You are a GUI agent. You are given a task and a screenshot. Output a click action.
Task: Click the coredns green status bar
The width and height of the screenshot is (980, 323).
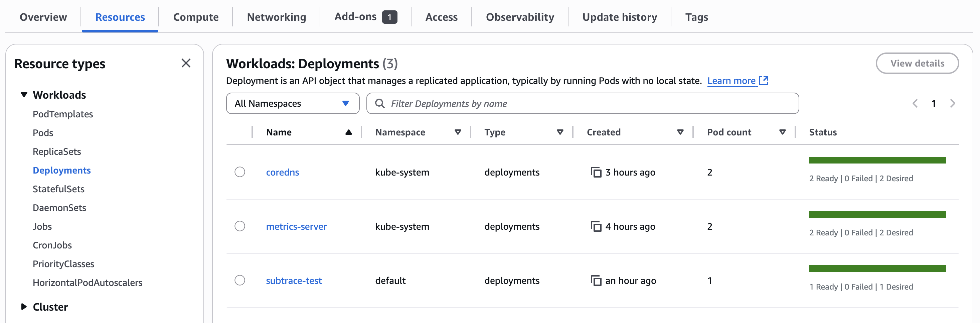click(x=877, y=160)
